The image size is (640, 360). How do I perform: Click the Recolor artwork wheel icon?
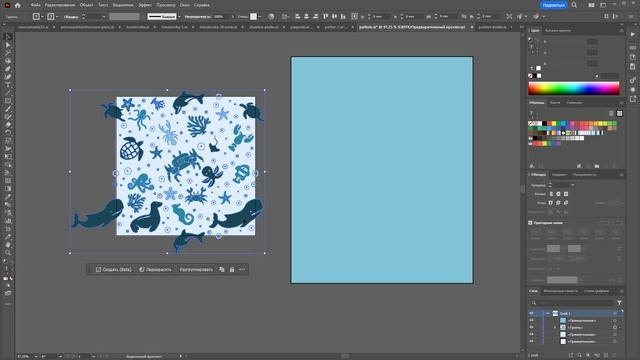271,16
